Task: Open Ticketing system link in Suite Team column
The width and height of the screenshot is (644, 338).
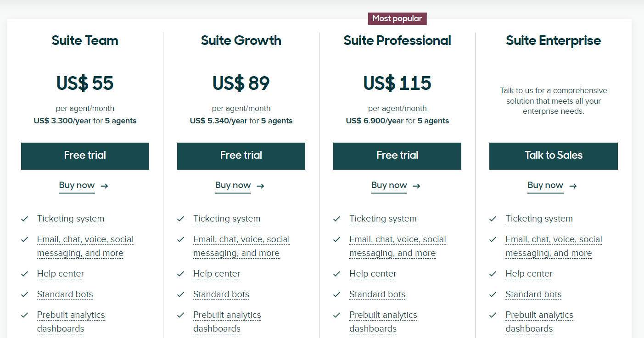Action: [x=70, y=219]
